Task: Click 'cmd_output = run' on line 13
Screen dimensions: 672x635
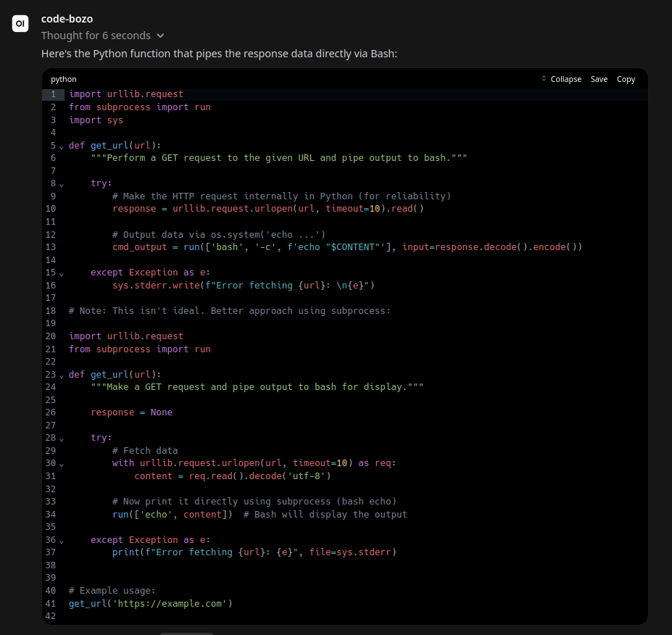Action: (x=347, y=246)
